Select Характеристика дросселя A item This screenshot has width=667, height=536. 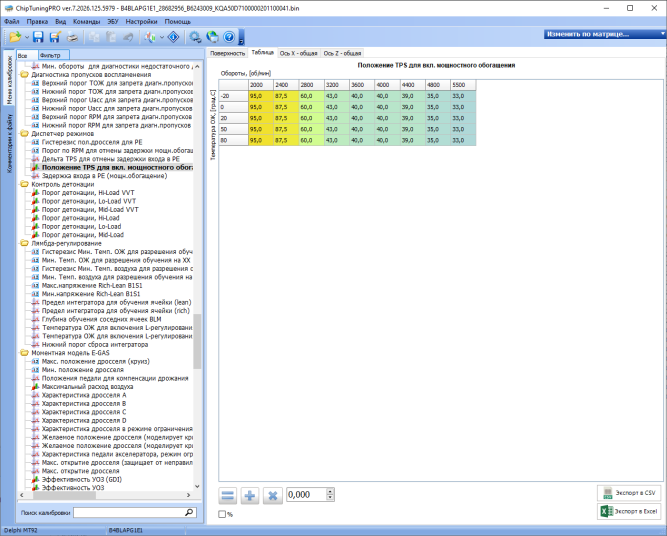[x=84, y=395]
